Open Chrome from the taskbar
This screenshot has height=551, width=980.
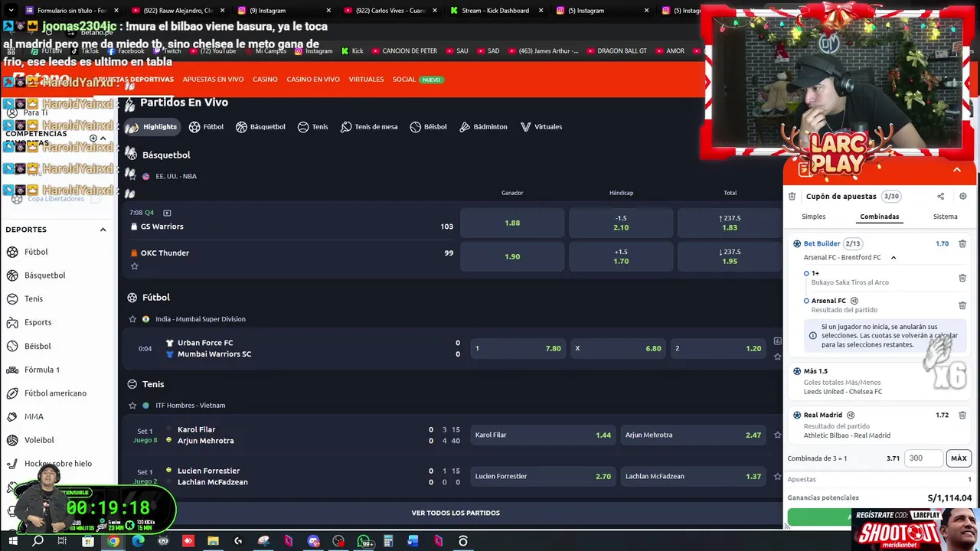click(113, 541)
